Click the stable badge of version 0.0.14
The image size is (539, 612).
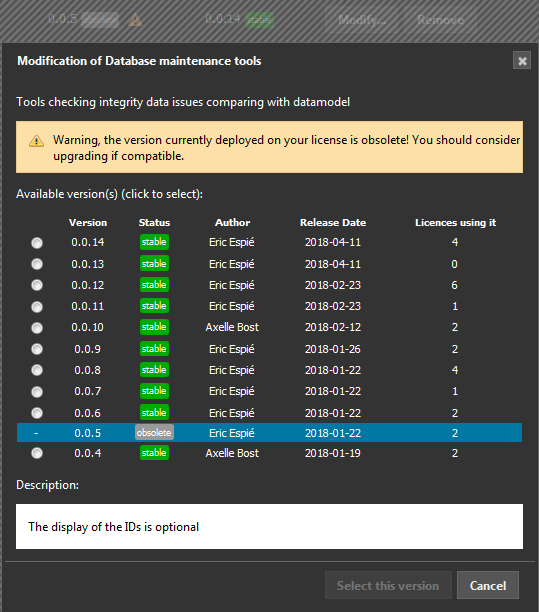coord(154,242)
